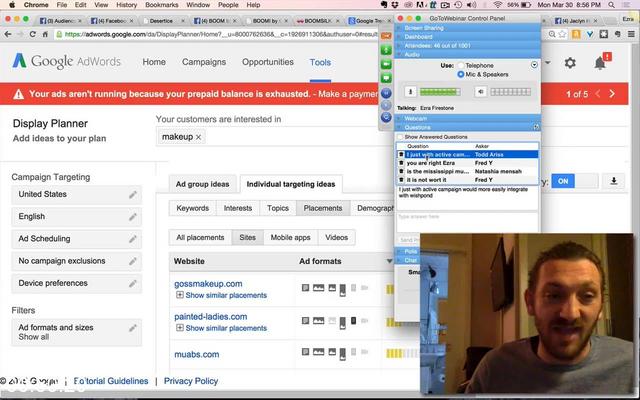Toggle the All placements filter
Image resolution: width=640 pixels, height=400 pixels.
tap(200, 238)
